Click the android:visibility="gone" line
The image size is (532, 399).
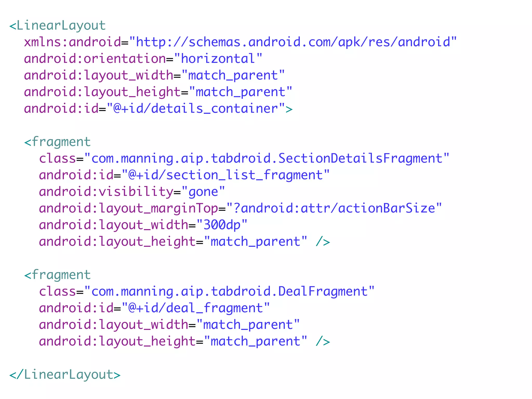click(x=132, y=192)
